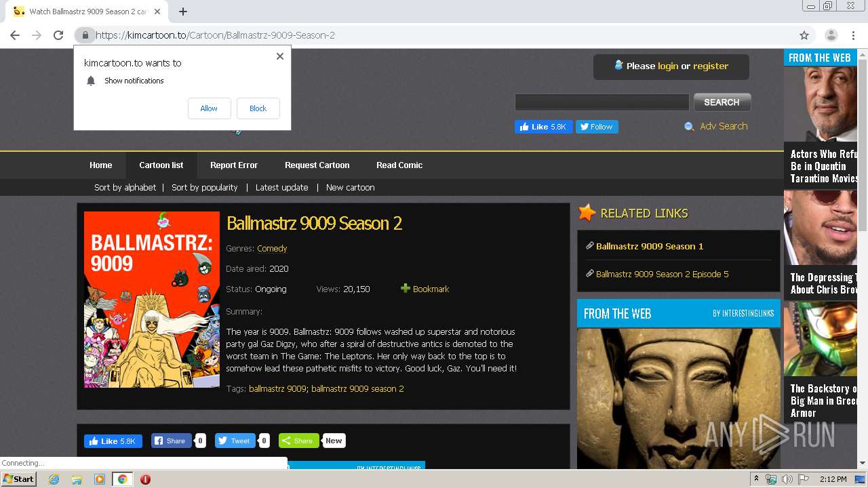This screenshot has height=488, width=868.
Task: Open the Comedy genre link
Action: coord(272,248)
